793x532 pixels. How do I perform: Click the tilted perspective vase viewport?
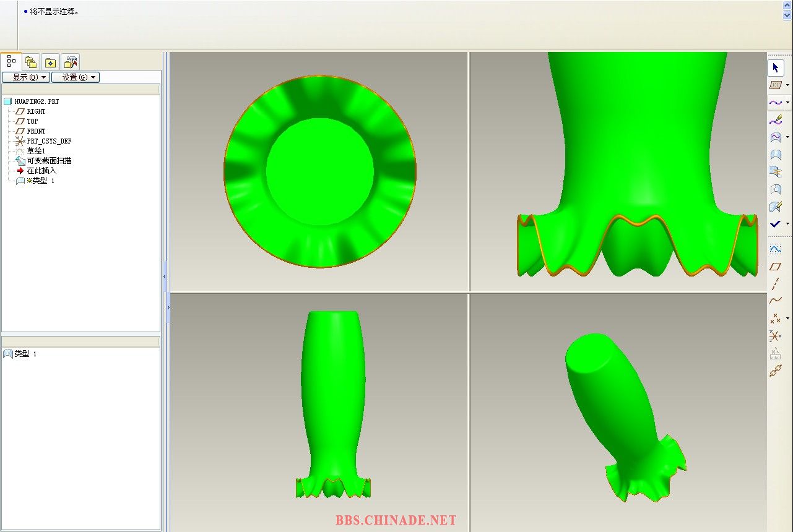point(618,411)
